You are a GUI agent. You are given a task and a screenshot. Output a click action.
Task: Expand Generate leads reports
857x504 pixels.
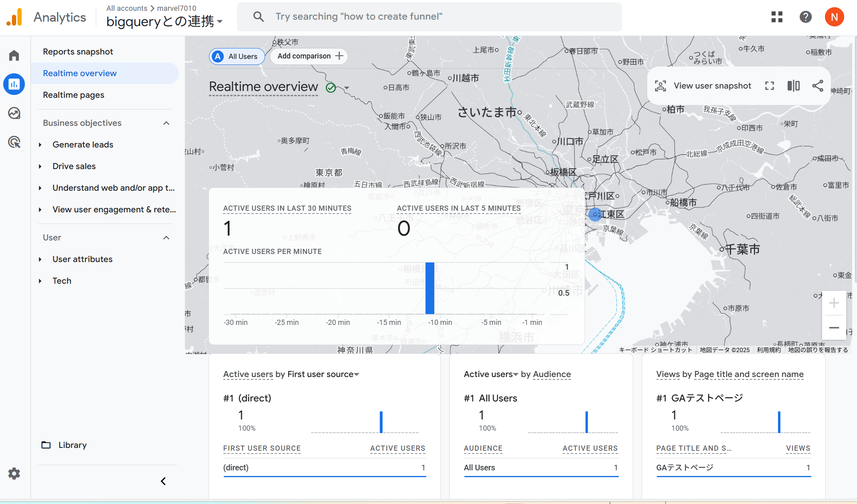tap(40, 145)
